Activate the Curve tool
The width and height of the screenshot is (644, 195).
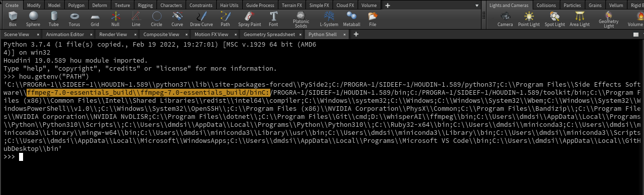pyautogui.click(x=177, y=19)
